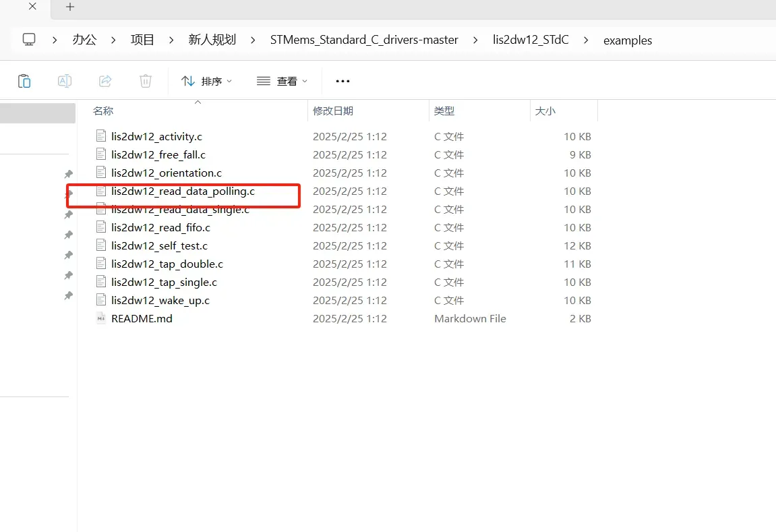The image size is (776, 532).
Task: Open the three-dots more options menu
Action: coord(342,81)
